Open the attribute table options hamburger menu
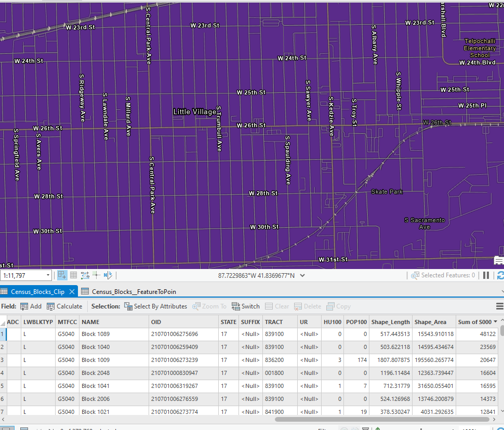The width and height of the screenshot is (504, 430). coord(499,306)
